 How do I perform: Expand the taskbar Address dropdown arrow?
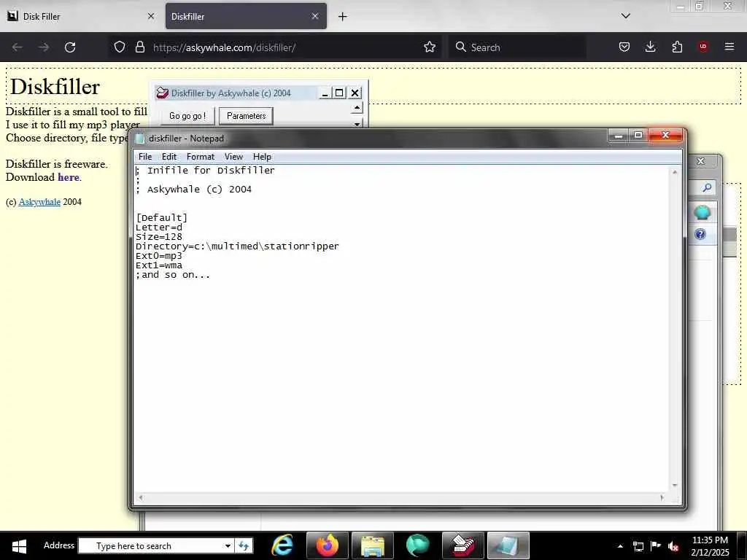228,545
